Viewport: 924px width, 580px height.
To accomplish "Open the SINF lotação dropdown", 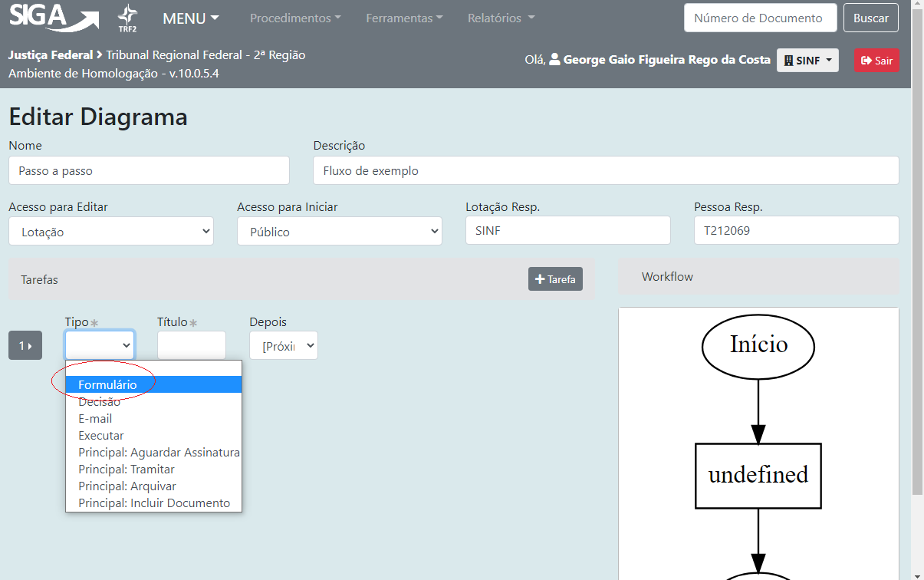I will [x=807, y=61].
